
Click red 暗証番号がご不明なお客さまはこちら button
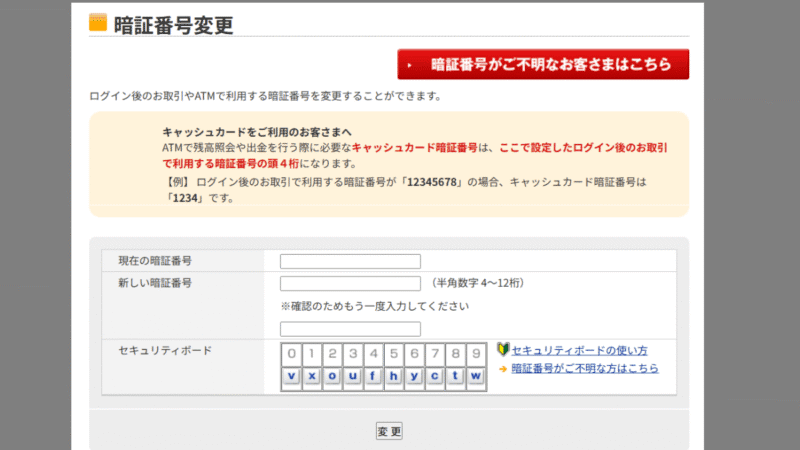543,65
